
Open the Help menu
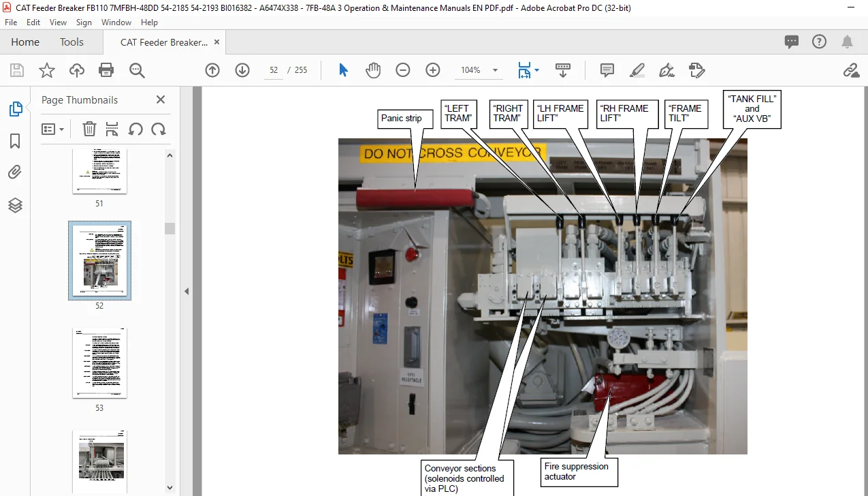149,22
